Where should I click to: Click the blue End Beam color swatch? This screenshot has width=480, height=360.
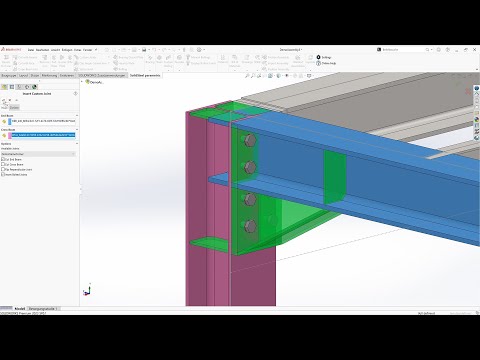point(10,121)
